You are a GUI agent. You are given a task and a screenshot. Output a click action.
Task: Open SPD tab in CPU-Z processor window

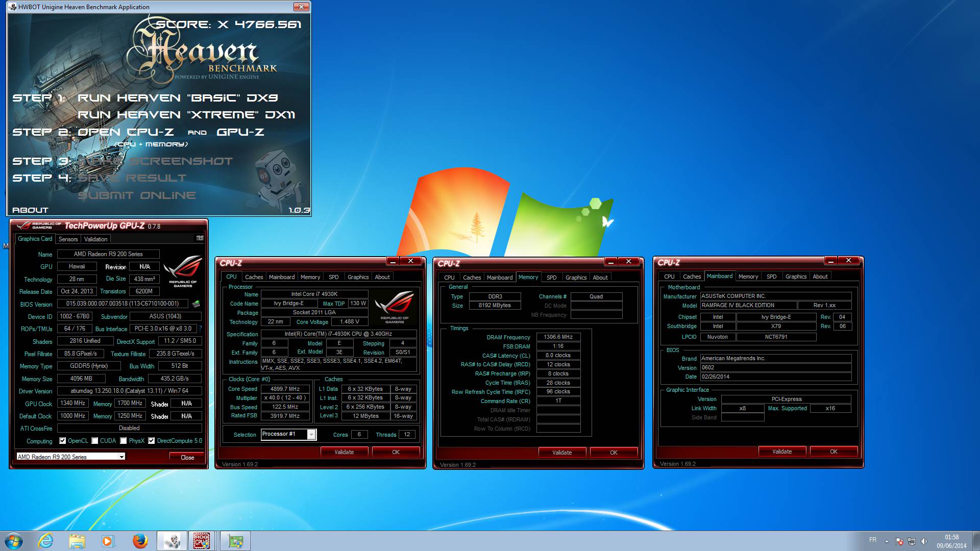tap(333, 277)
